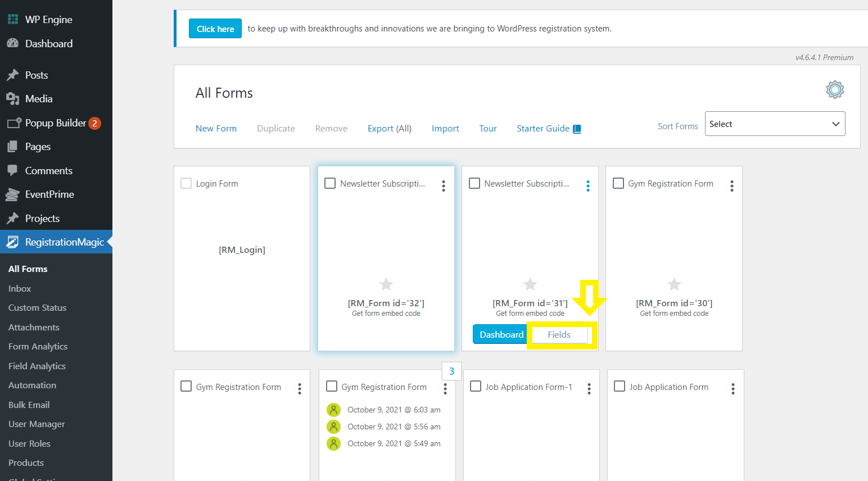Check the Login Form checkbox
This screenshot has height=481, width=868.
(x=186, y=183)
